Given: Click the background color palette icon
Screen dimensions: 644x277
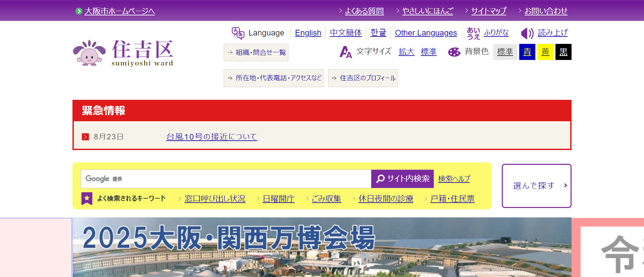Looking at the screenshot, I should click(454, 52).
